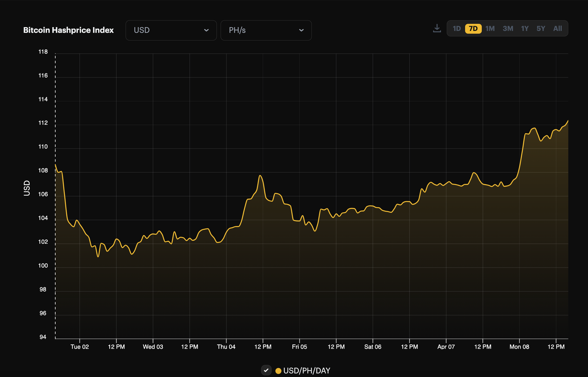
Task: Toggle visibility of the USD/PH/DAY series
Action: click(x=266, y=370)
